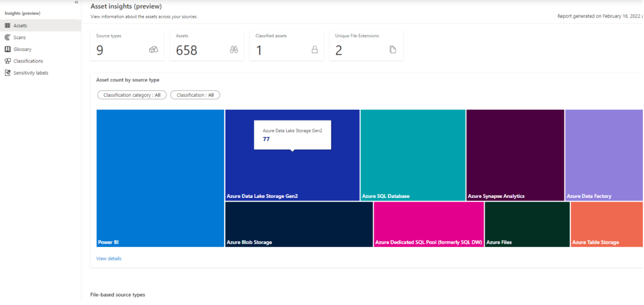Click the Glossary book icon

8,49
